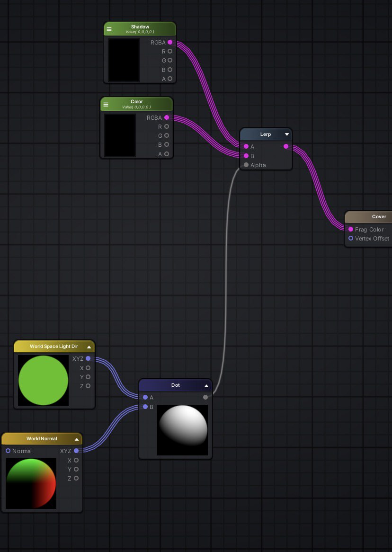Select the Lerp node title
Image resolution: width=392 pixels, height=552 pixels.
point(266,134)
